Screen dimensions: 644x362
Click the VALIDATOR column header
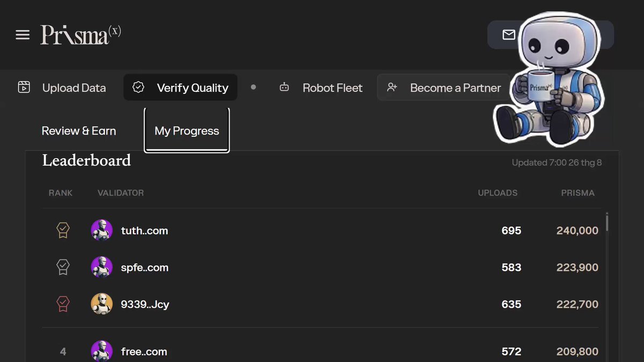point(121,193)
